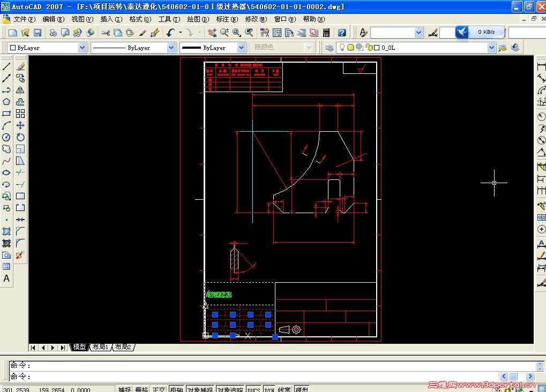
Task: Select the Spline tool
Action: [x=6, y=161]
